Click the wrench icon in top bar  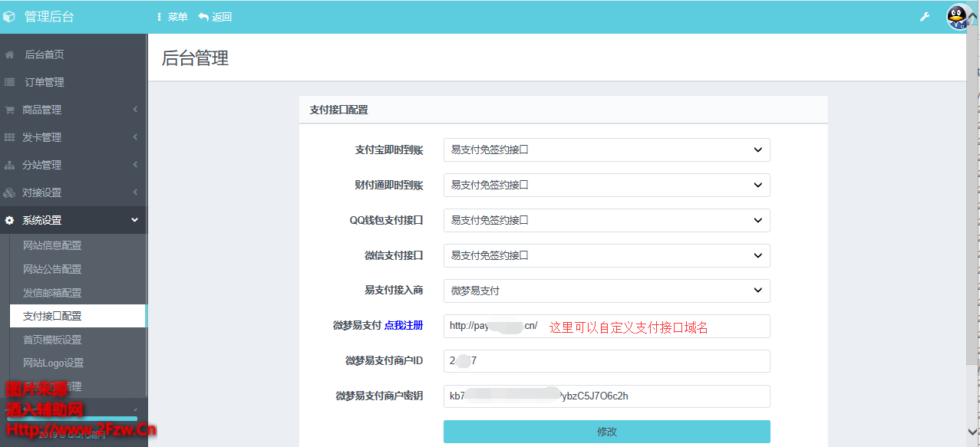click(x=924, y=17)
